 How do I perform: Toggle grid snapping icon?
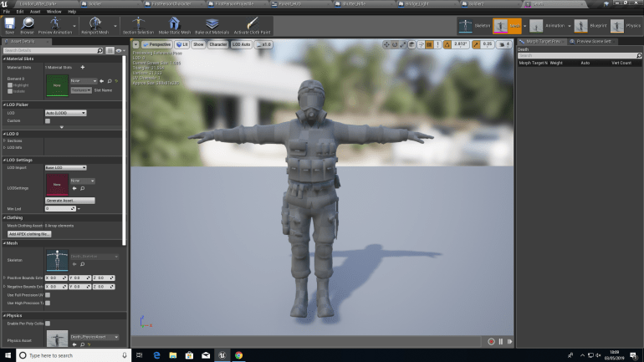click(429, 44)
